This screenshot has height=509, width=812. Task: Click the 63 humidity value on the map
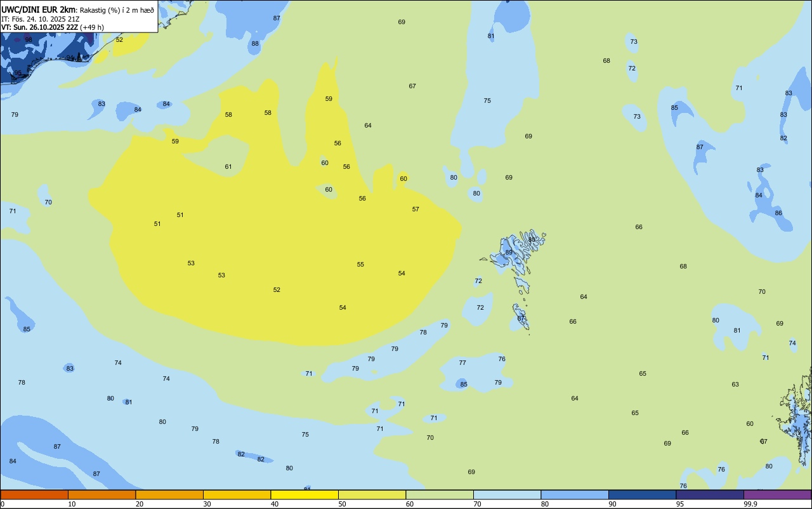click(x=735, y=385)
